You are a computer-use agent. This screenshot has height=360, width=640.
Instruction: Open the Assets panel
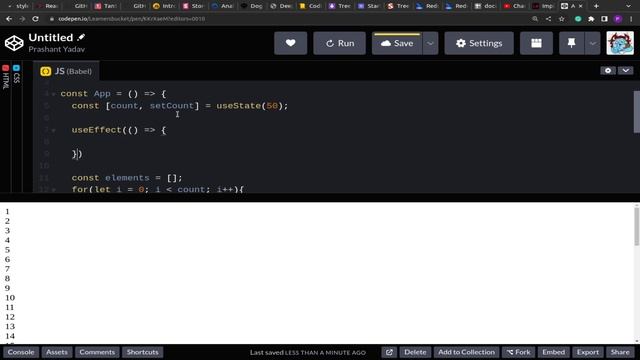[x=57, y=352]
